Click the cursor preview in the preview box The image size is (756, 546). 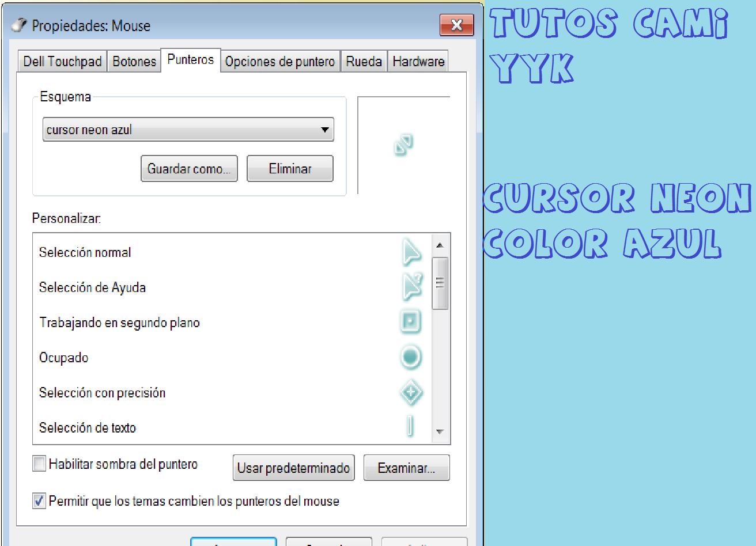(403, 145)
